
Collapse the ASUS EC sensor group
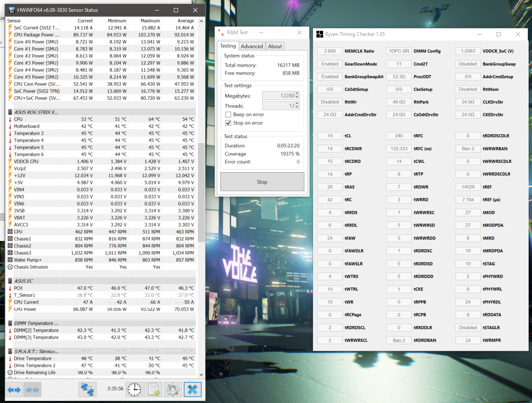pos(10,281)
